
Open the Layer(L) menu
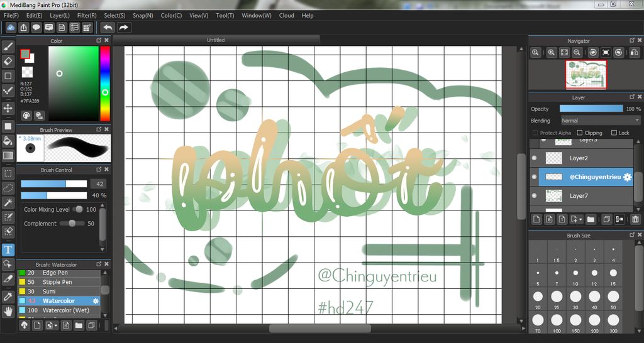[x=60, y=15]
